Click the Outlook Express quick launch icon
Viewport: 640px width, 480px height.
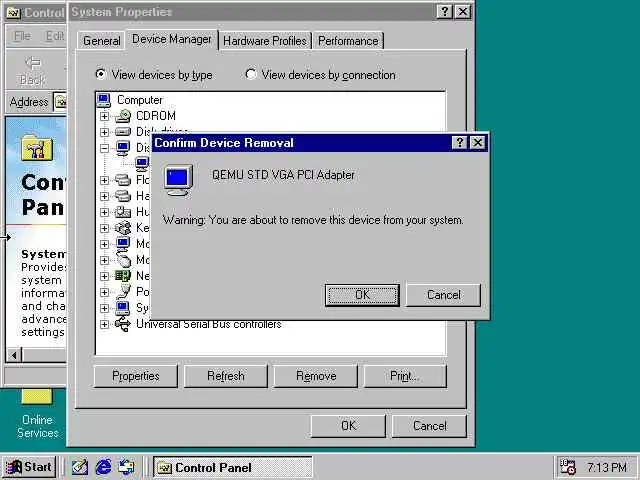127,467
